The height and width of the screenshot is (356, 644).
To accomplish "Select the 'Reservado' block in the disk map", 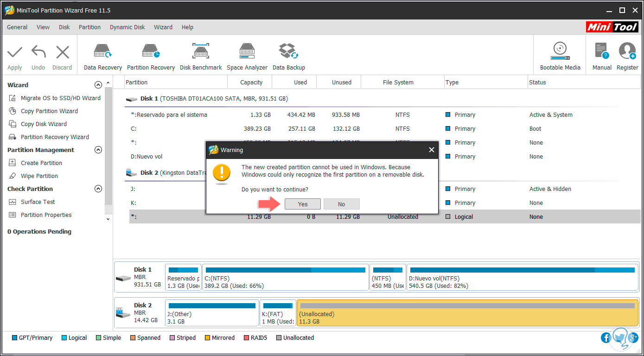I will 183,278.
